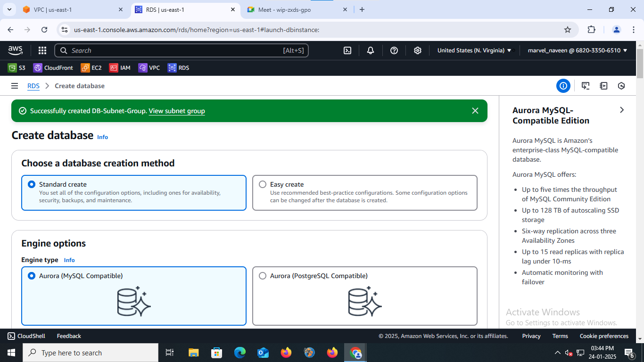Open the Privacy footer link
The image size is (644, 362).
pyautogui.click(x=531, y=336)
